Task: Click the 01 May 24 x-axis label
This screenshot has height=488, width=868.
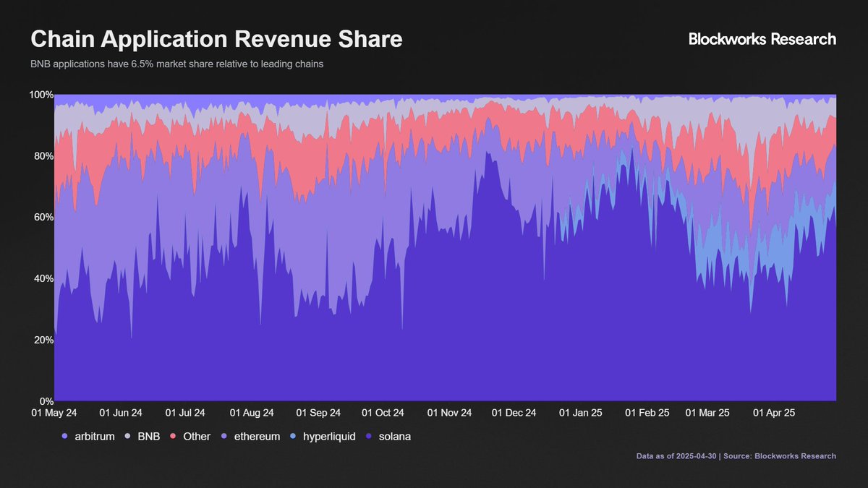Action: pyautogui.click(x=54, y=413)
